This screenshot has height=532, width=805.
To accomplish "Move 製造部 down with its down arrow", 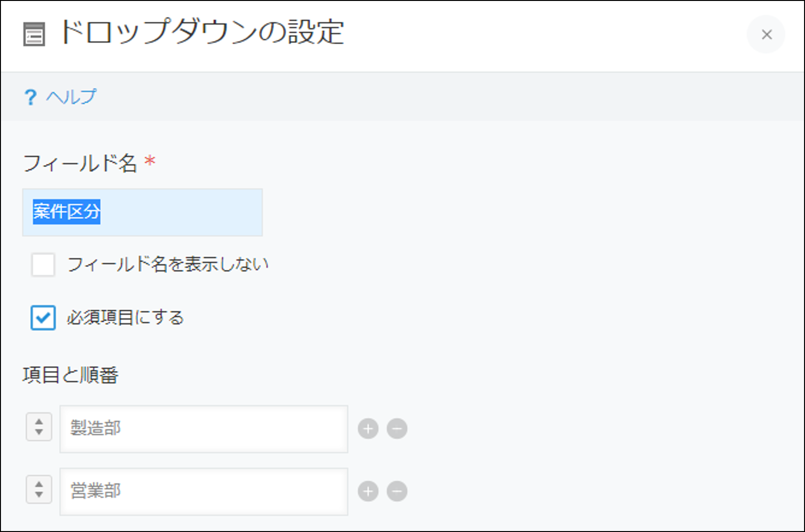I will [39, 432].
